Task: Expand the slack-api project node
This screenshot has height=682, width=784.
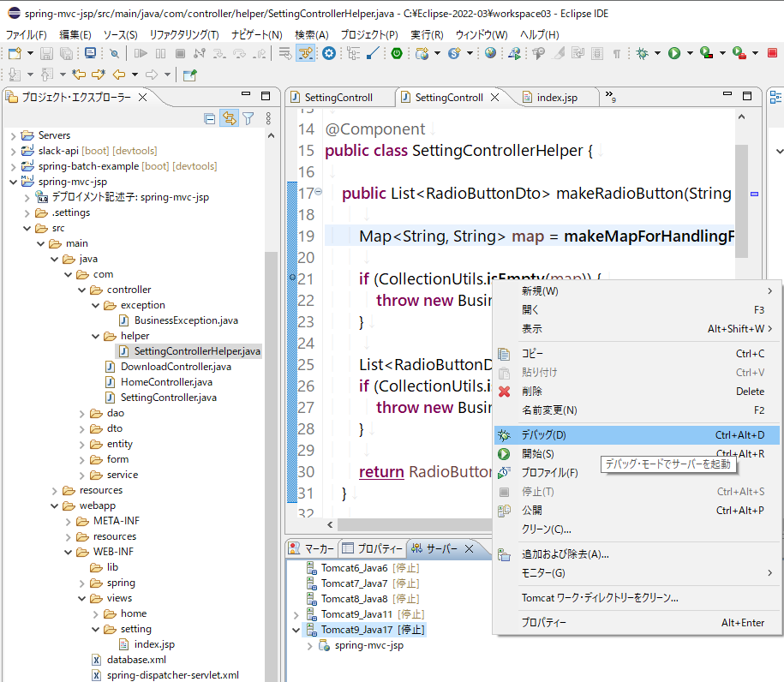Action: (13, 151)
